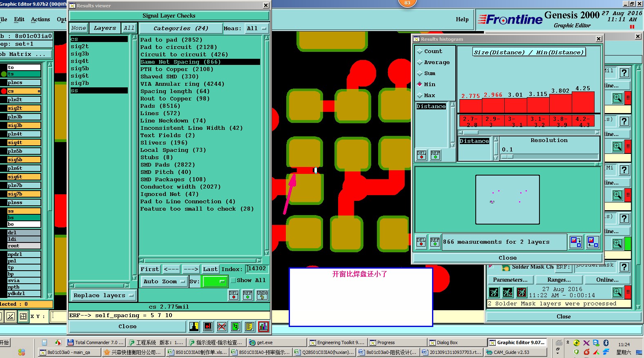This screenshot has width=644, height=358.
Task: Click the green '12' page icon
Action: click(236, 327)
